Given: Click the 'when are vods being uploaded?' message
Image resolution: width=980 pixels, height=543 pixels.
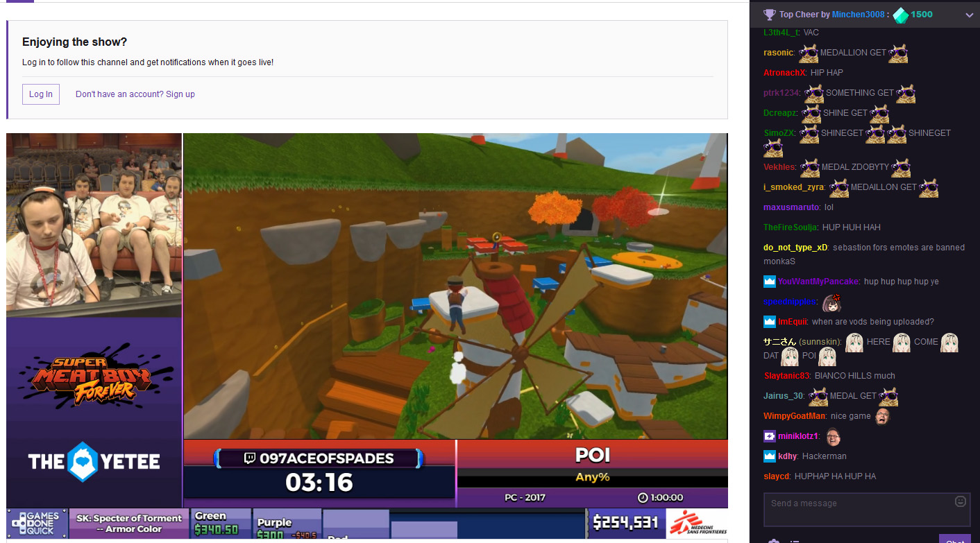Looking at the screenshot, I should click(872, 322).
